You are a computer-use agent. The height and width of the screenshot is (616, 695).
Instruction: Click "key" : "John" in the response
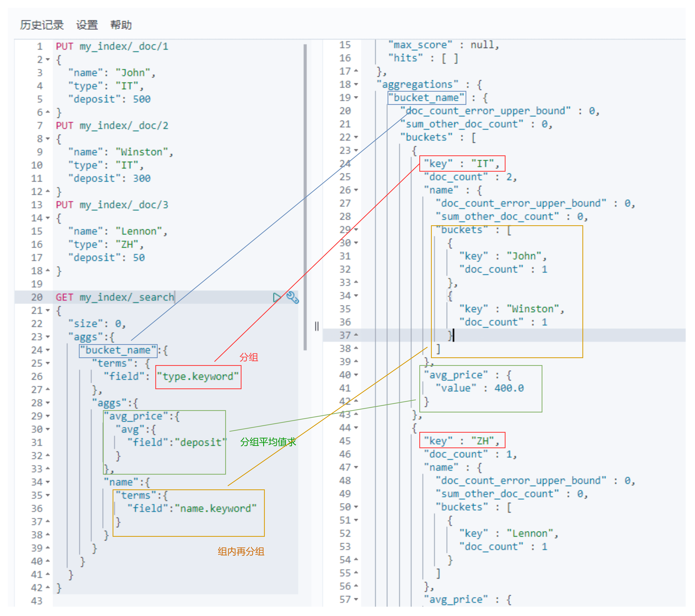tap(503, 256)
